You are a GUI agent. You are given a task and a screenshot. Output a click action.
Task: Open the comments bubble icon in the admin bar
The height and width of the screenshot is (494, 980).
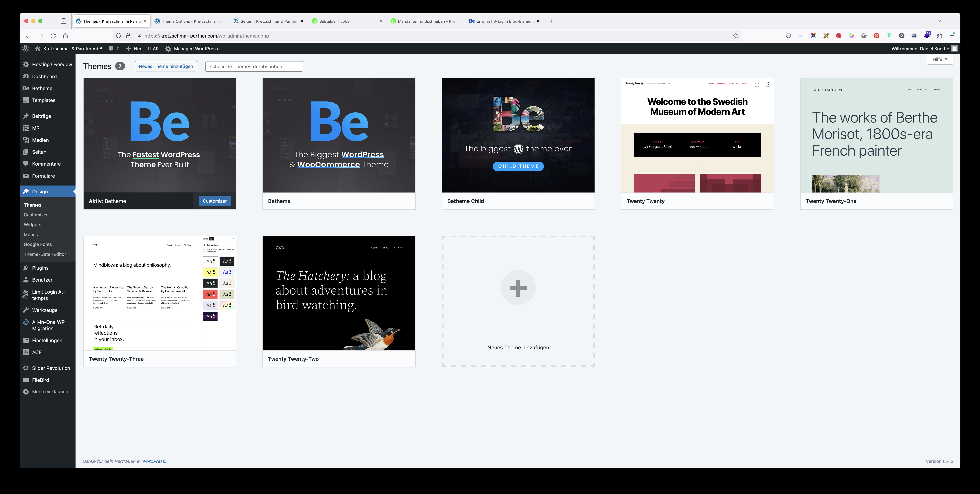coord(111,49)
